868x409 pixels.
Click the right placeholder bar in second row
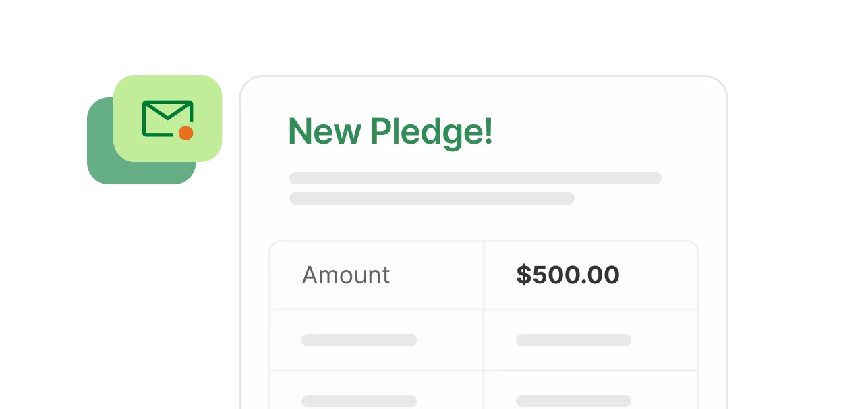573,340
